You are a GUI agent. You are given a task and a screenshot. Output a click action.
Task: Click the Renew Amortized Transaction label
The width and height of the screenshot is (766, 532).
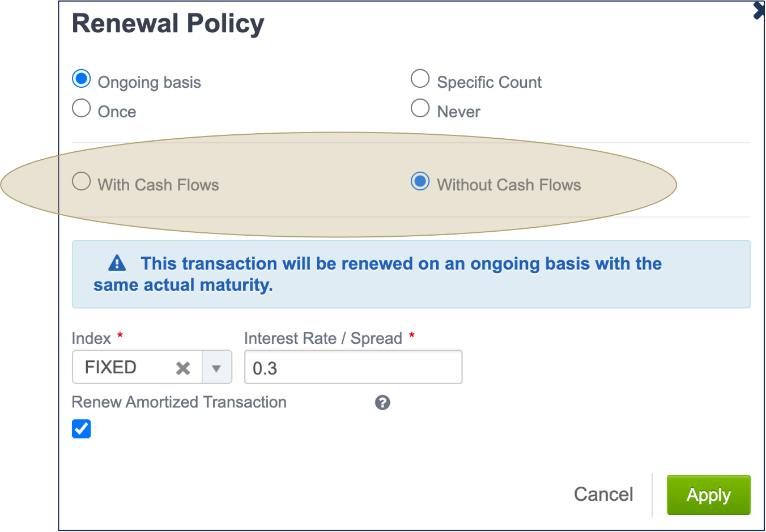(x=178, y=402)
